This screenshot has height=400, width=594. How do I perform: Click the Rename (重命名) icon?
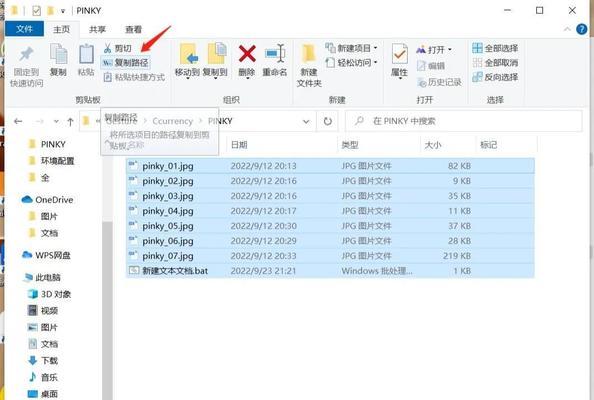(x=275, y=54)
